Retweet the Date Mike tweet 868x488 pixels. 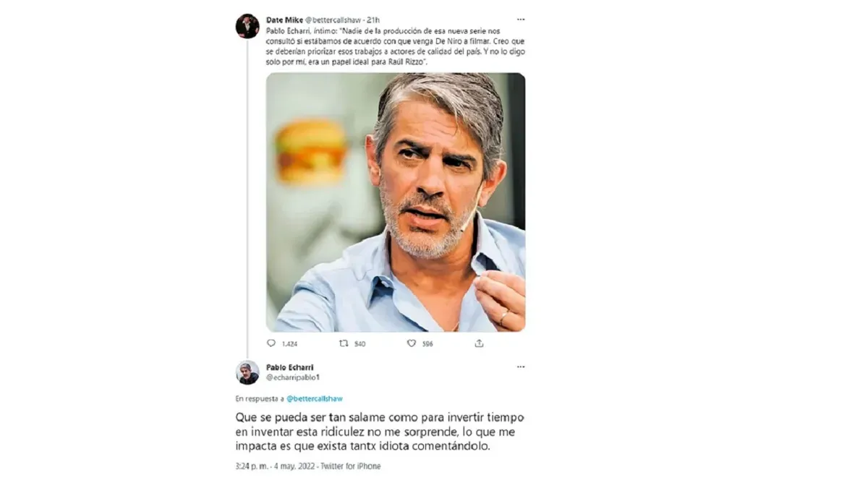[344, 343]
